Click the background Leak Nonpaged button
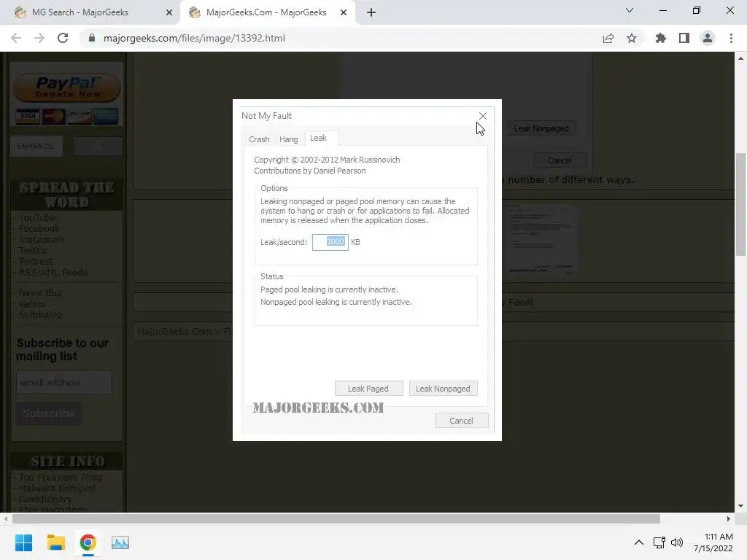 pos(541,128)
